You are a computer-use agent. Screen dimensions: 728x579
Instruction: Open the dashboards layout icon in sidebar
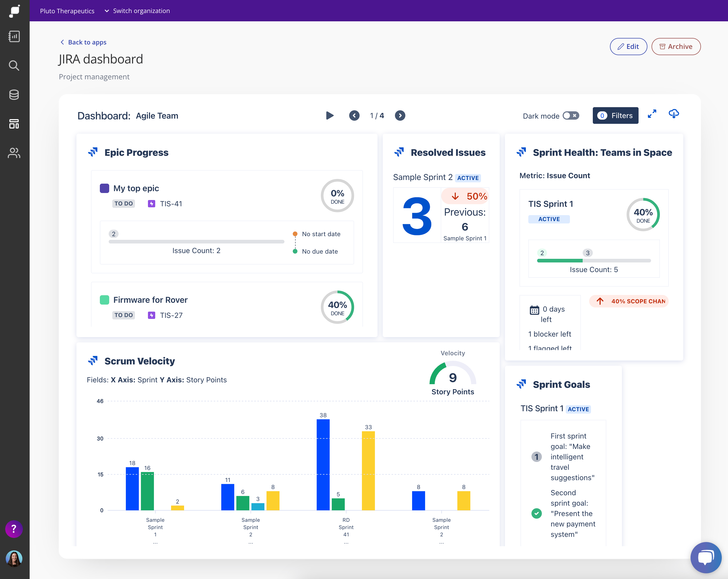click(x=14, y=124)
